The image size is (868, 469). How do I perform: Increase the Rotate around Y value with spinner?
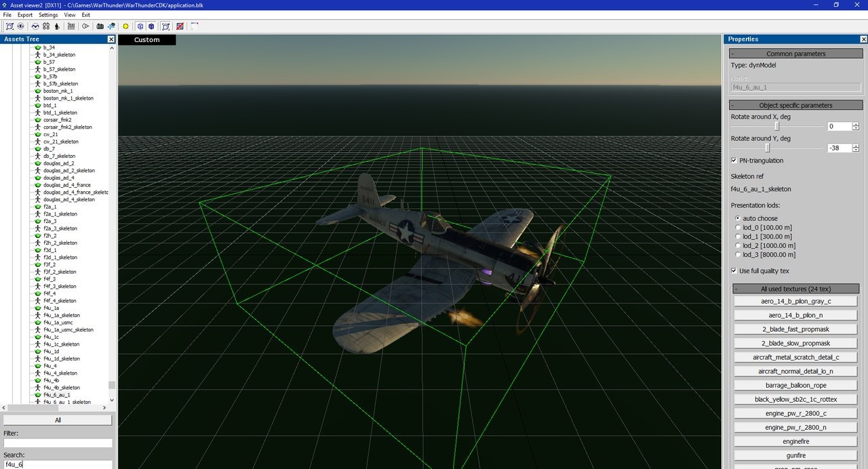(856, 146)
